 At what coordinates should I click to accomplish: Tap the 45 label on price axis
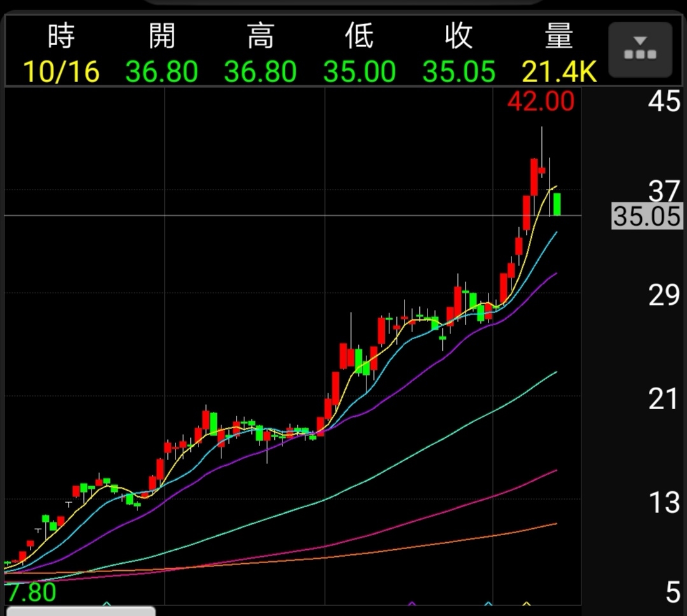663,102
